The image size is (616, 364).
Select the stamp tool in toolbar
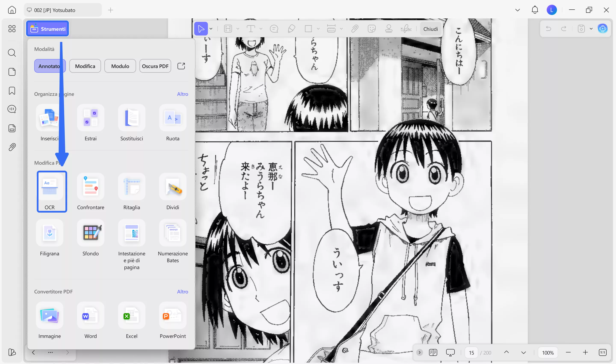(389, 29)
